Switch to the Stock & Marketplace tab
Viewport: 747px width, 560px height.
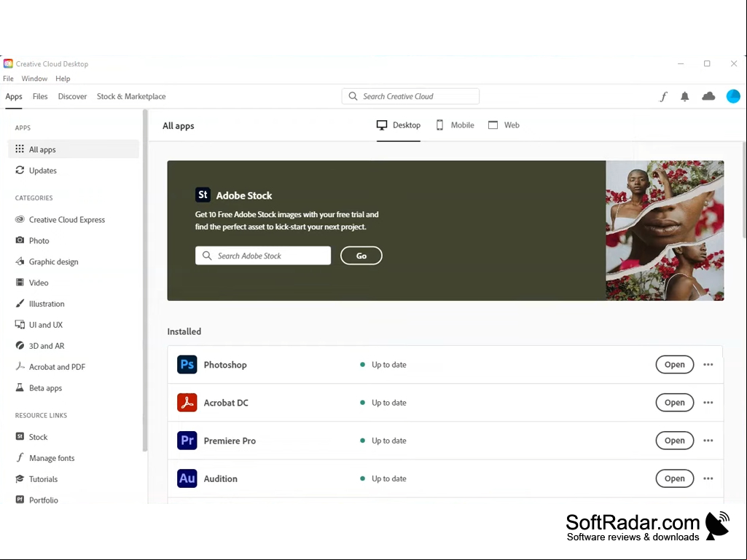[x=131, y=96]
